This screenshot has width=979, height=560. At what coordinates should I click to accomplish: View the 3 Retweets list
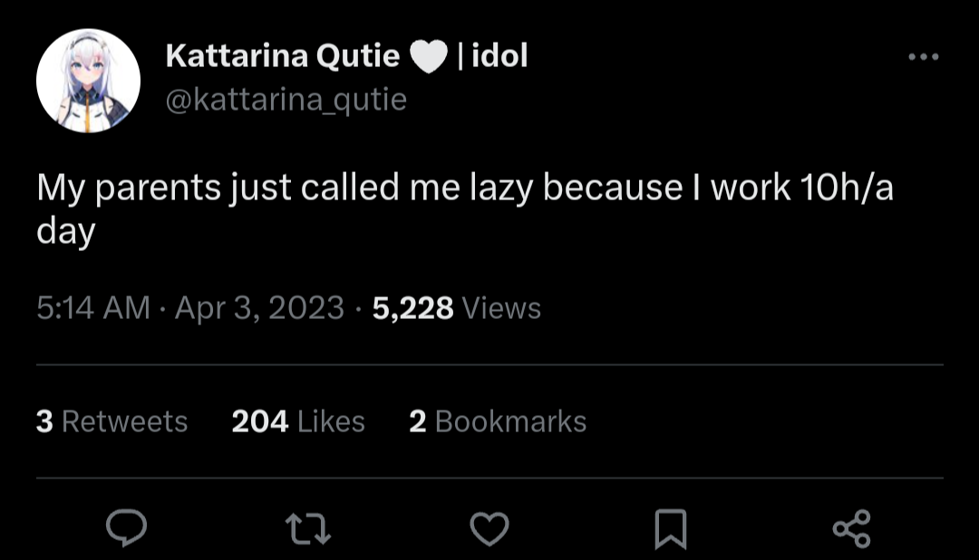111,421
